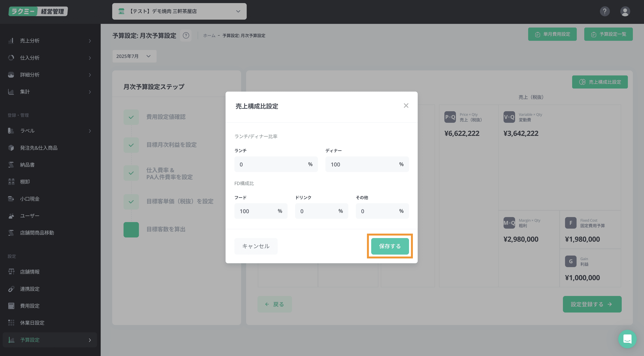Click the 連携設定 link icon in sidebar
The height and width of the screenshot is (356, 644).
pyautogui.click(x=11, y=289)
